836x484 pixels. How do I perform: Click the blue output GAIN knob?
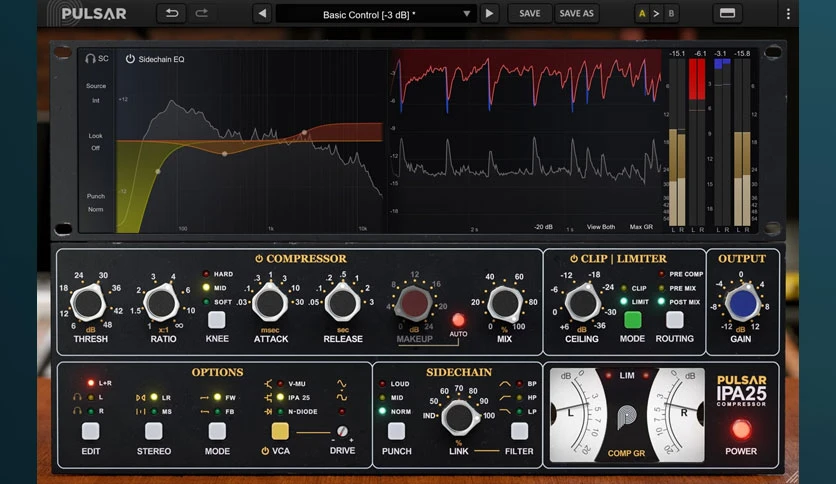tap(741, 303)
